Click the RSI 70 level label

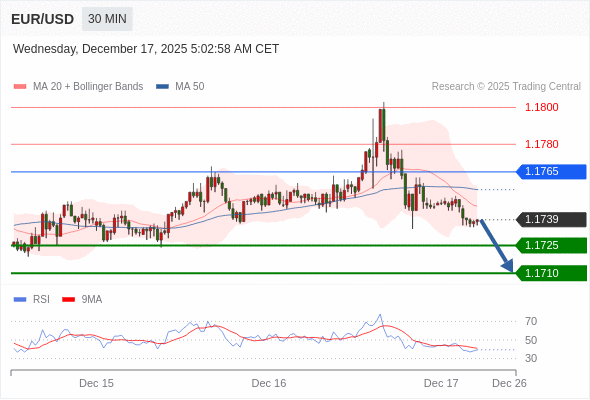click(x=531, y=321)
